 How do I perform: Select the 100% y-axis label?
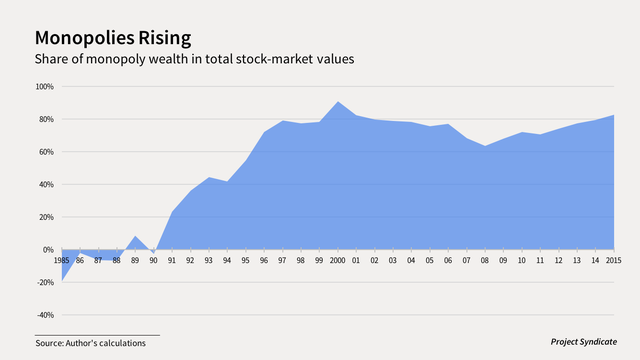pyautogui.click(x=44, y=87)
